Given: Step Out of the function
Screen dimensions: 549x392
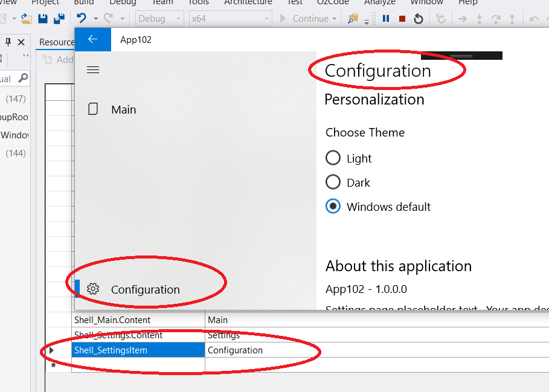Looking at the screenshot, I should click(512, 19).
